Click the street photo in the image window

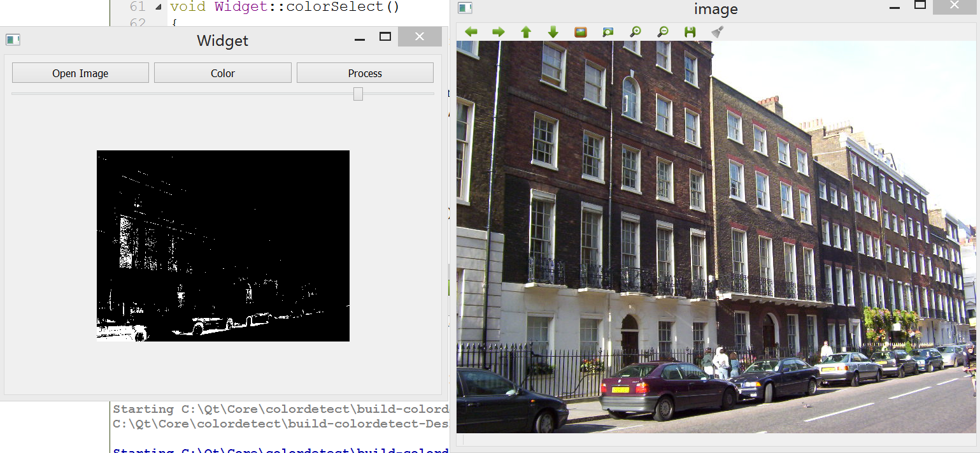pyautogui.click(x=716, y=237)
